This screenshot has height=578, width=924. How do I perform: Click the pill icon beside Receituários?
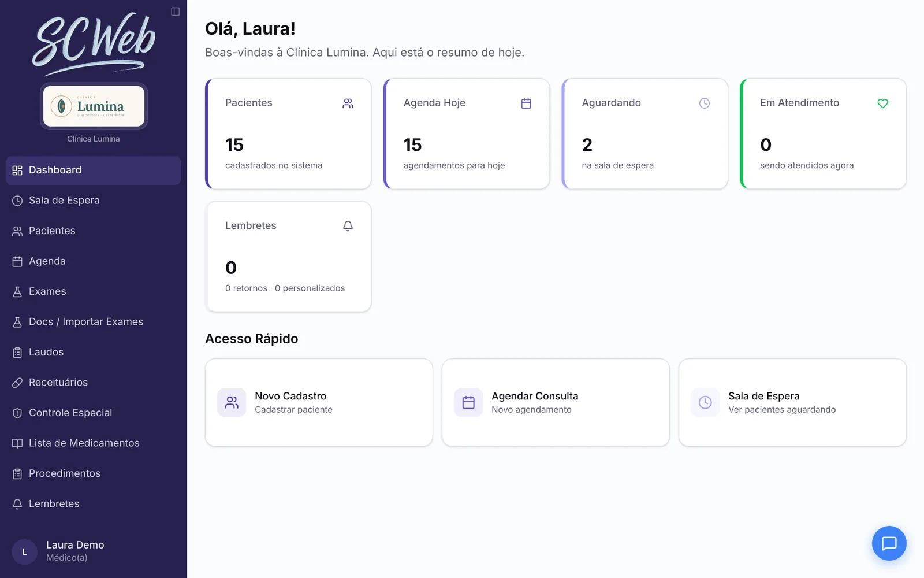coord(17,383)
